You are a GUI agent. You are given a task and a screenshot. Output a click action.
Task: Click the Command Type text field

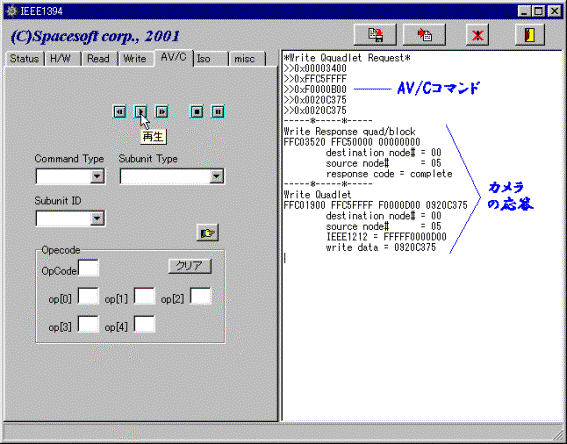click(63, 176)
